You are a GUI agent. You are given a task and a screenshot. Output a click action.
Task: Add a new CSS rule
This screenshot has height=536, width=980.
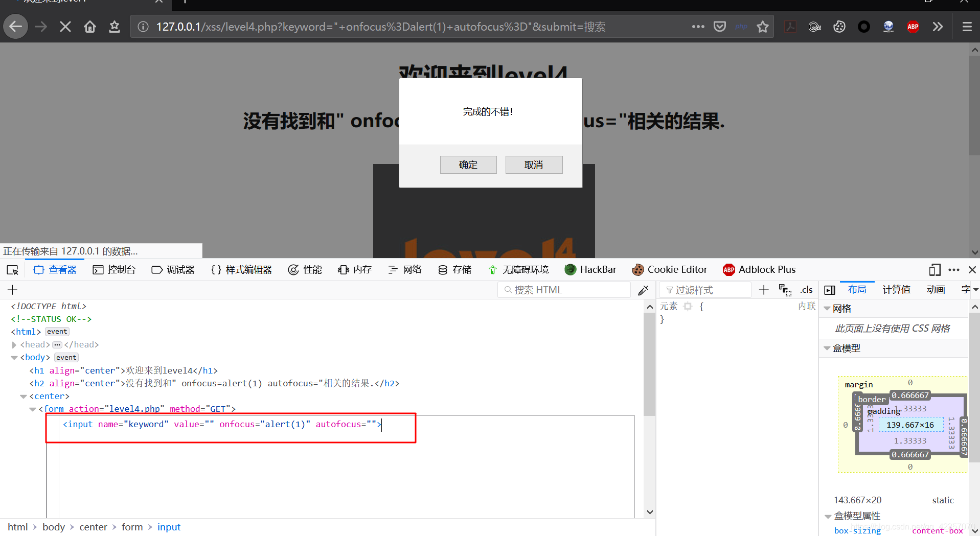[764, 290]
